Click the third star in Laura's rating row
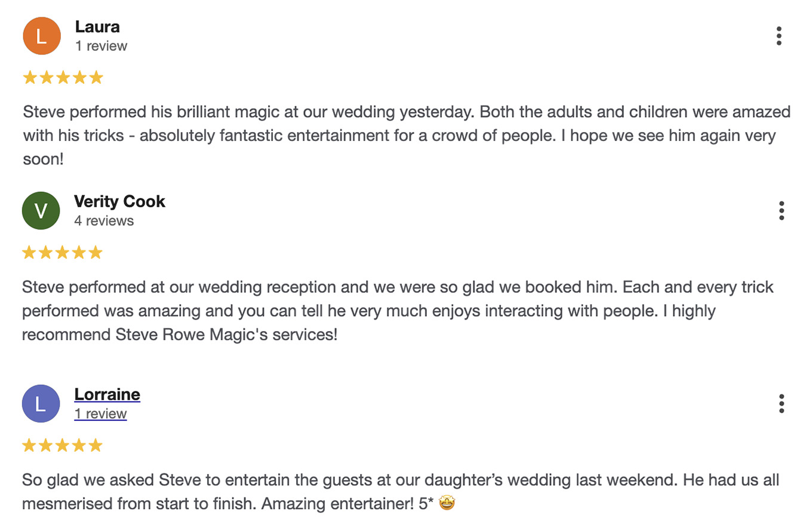This screenshot has height=527, width=812. click(62, 76)
